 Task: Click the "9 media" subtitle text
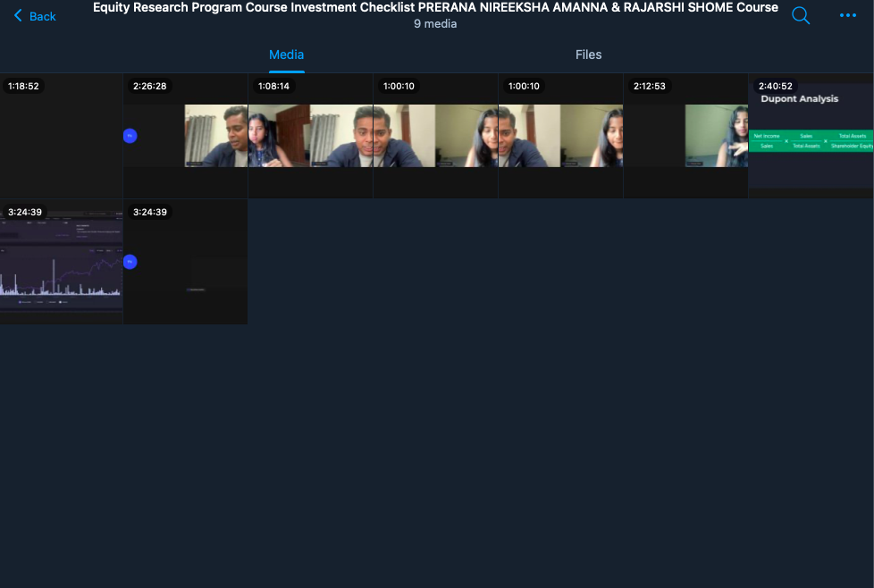(435, 24)
